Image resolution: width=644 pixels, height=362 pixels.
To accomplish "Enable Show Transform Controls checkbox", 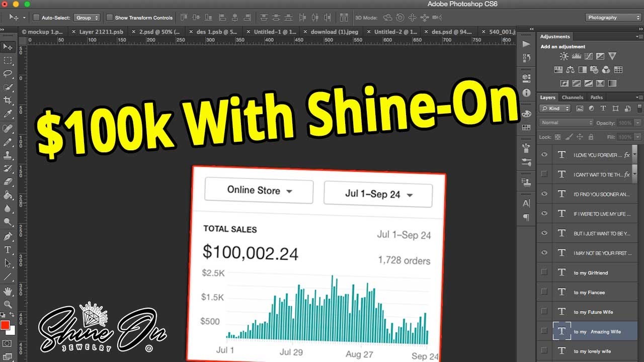I will (x=110, y=18).
